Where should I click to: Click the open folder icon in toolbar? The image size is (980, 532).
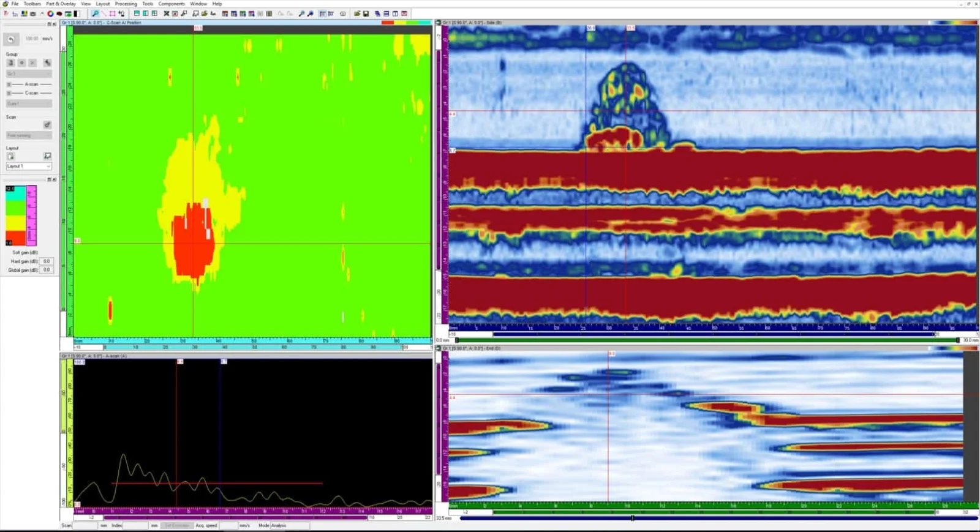[356, 13]
